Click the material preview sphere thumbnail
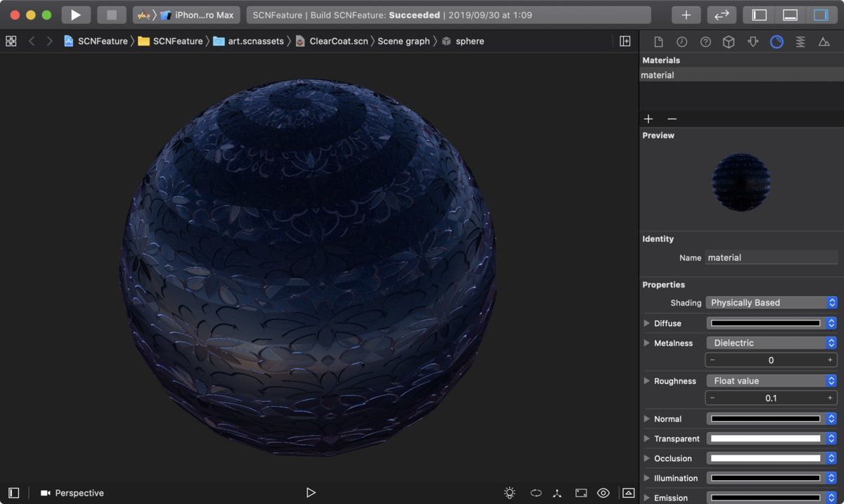Screen dimensions: 844x504 [x=741, y=183]
